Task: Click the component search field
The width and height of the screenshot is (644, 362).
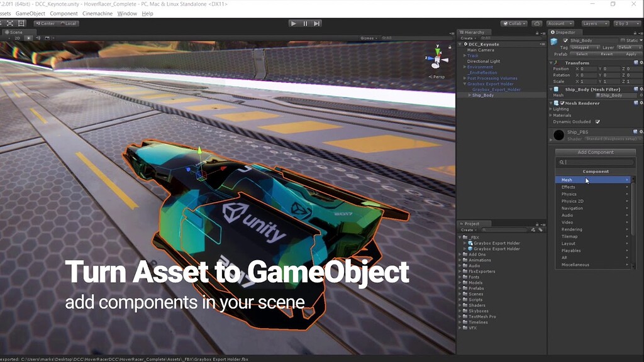Action: point(596,162)
